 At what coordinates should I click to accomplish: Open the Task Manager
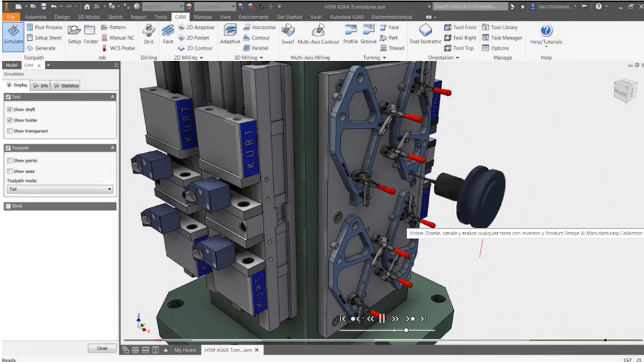(x=502, y=38)
